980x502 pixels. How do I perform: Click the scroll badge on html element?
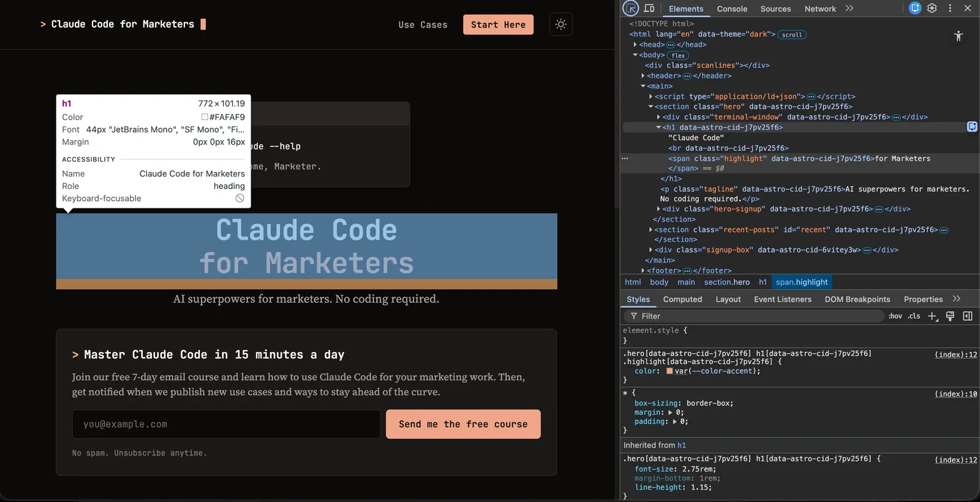point(792,35)
